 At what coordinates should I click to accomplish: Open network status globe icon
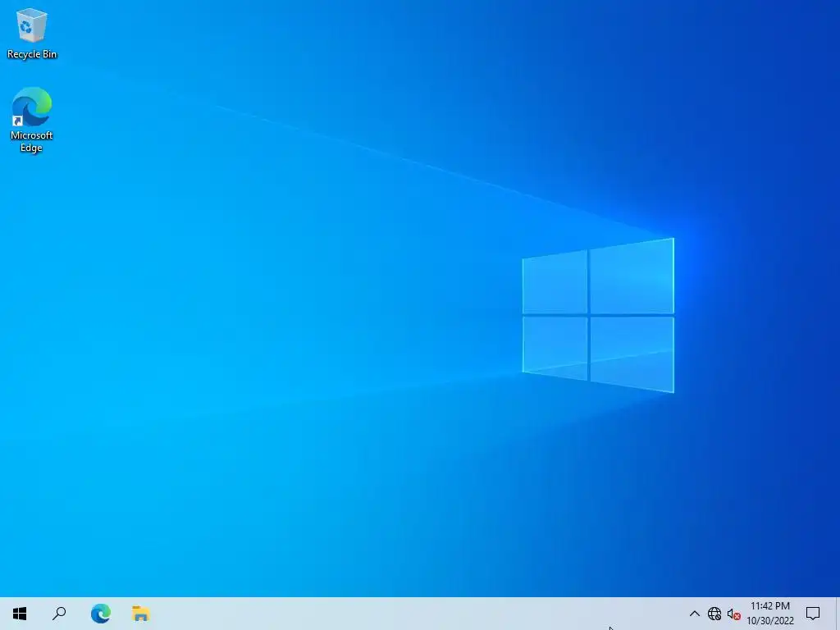714,614
